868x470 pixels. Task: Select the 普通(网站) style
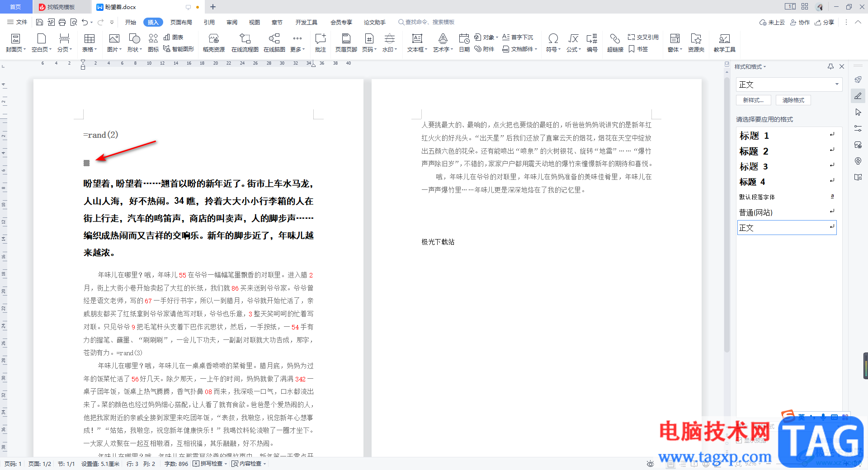point(787,212)
